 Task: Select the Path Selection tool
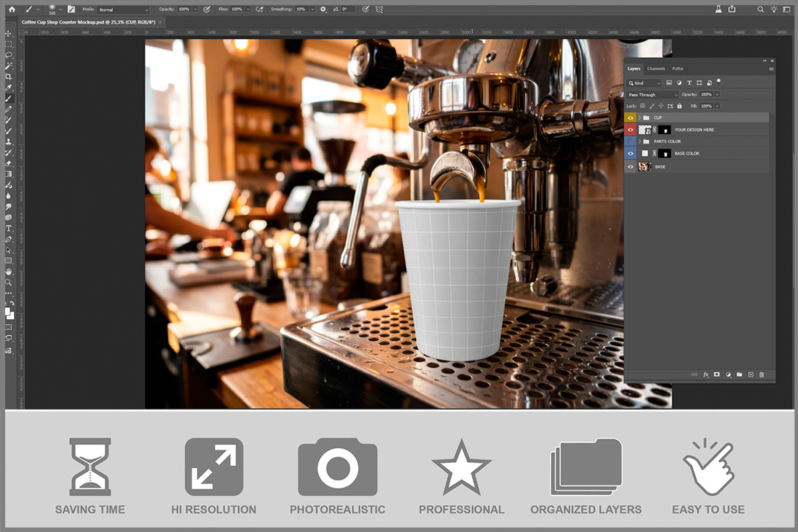(x=9, y=249)
